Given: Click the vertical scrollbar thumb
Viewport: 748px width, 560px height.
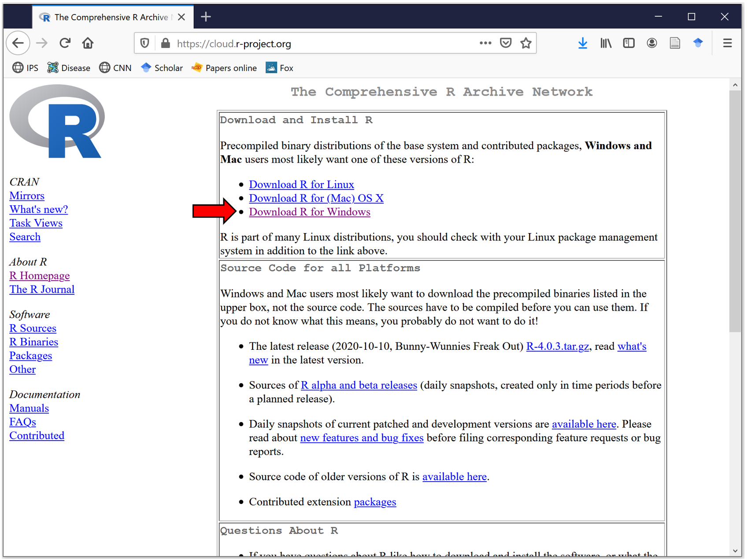Looking at the screenshot, I should point(735,211).
